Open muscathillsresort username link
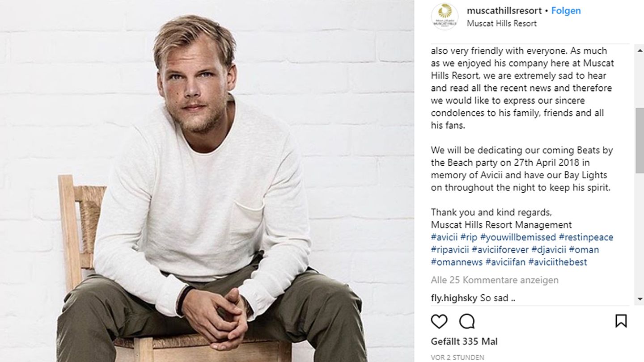The height and width of the screenshot is (362, 644). (504, 11)
